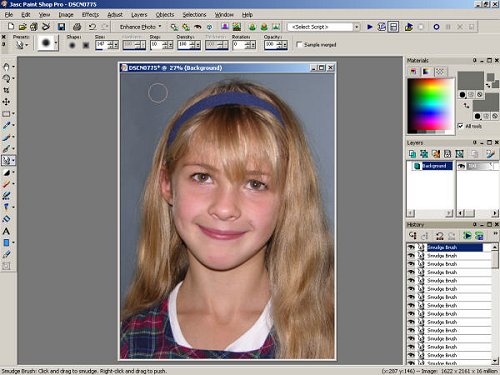500x375 pixels.
Task: Enable the Sample merged checkbox
Action: coord(300,44)
